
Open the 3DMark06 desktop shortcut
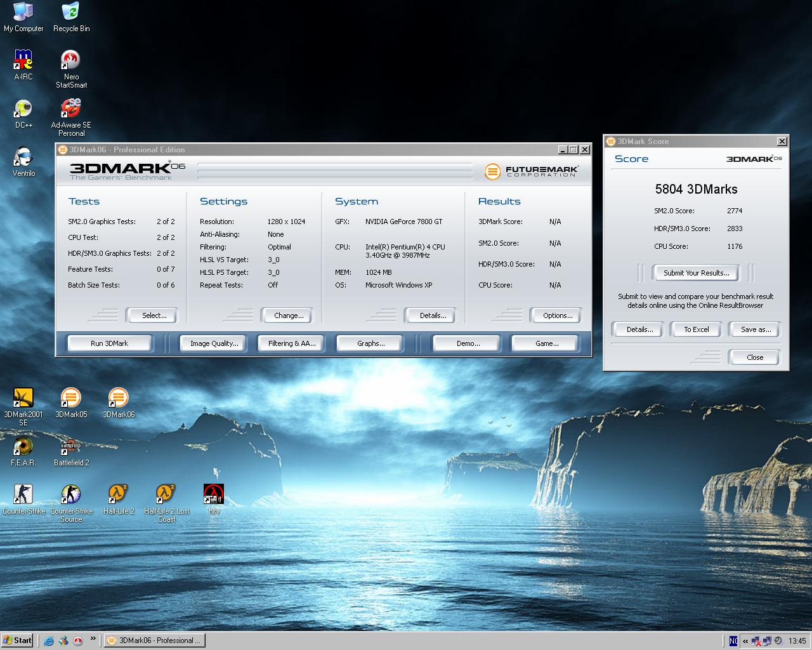[119, 403]
